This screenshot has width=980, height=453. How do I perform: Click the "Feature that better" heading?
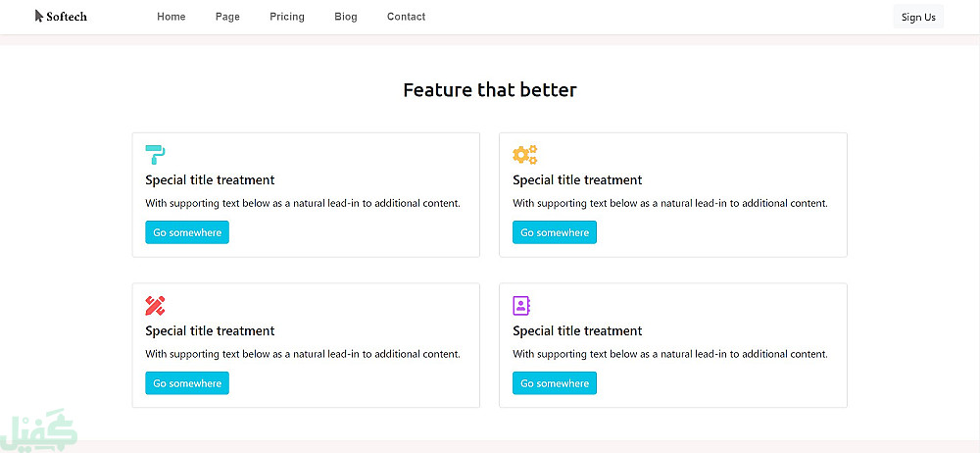point(490,90)
